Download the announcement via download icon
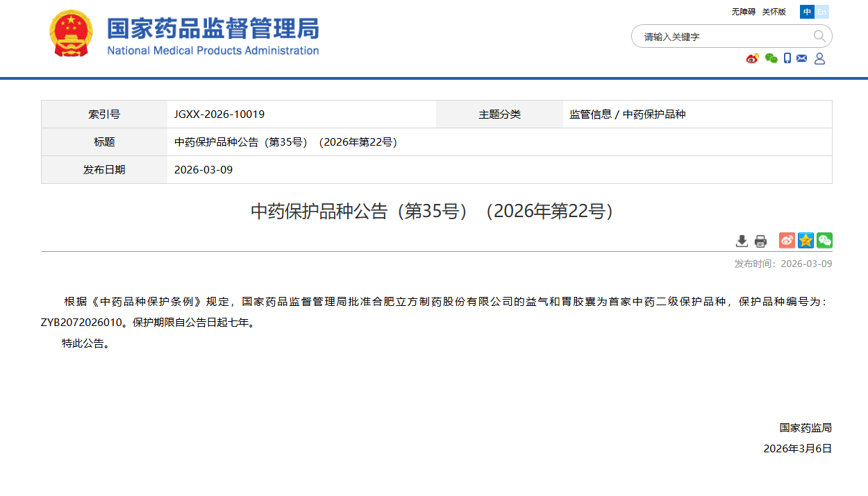Image resolution: width=868 pixels, height=496 pixels. pyautogui.click(x=742, y=241)
